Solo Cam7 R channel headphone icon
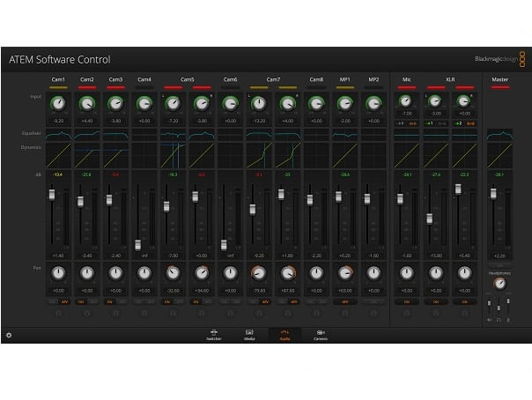Image resolution: width=532 pixels, height=400 pixels. 288,313
